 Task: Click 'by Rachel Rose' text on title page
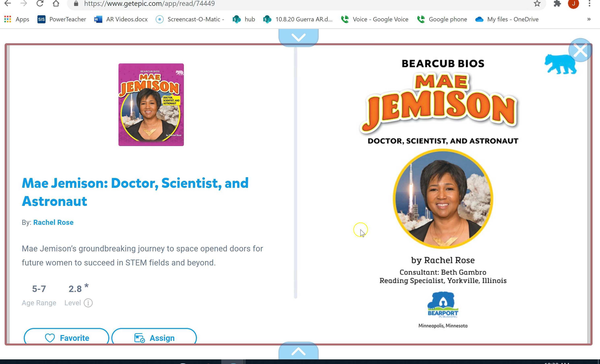pyautogui.click(x=443, y=260)
